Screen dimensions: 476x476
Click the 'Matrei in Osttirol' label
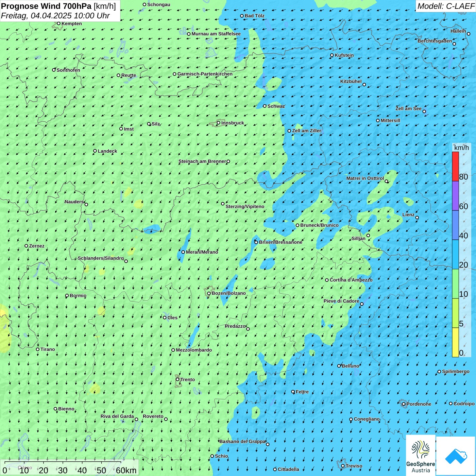click(x=365, y=178)
